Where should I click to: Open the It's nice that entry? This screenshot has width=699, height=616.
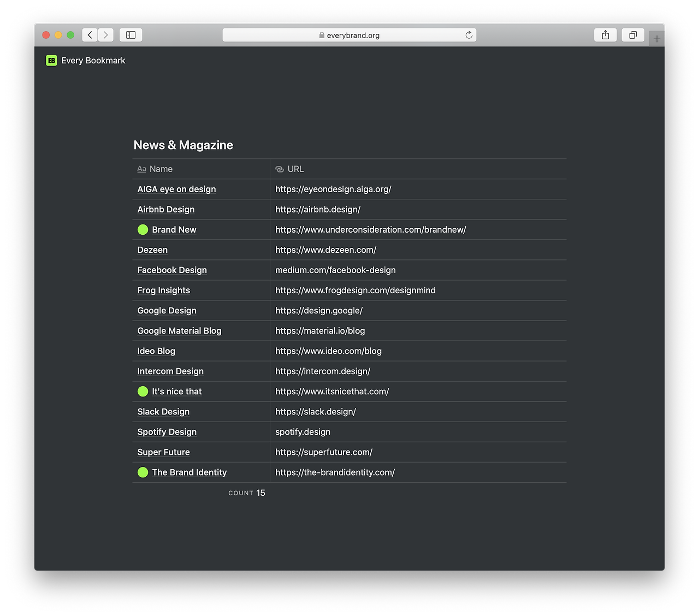point(177,392)
